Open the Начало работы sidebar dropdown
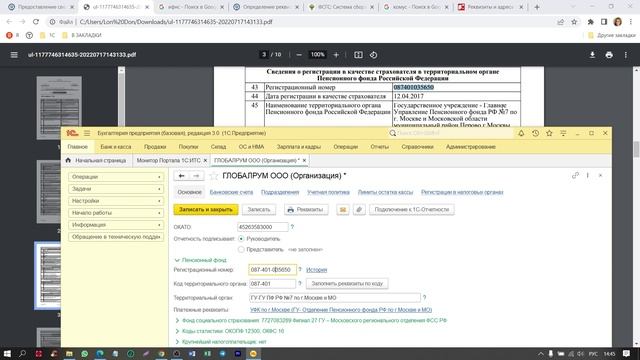The image size is (640, 360). tap(116, 213)
